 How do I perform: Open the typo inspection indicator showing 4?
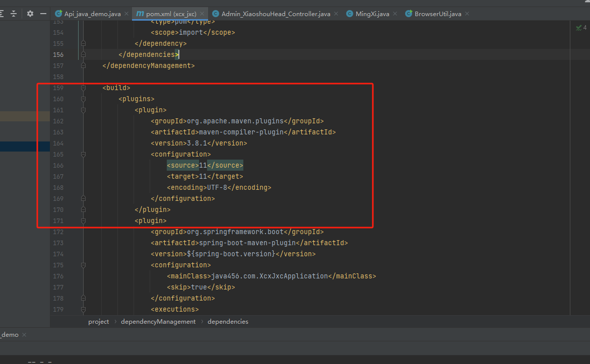[581, 28]
